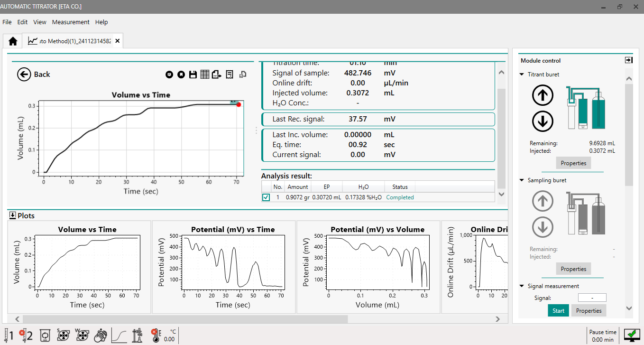644x345 pixels.
Task: Open Titrant buret Properties
Action: point(573,163)
